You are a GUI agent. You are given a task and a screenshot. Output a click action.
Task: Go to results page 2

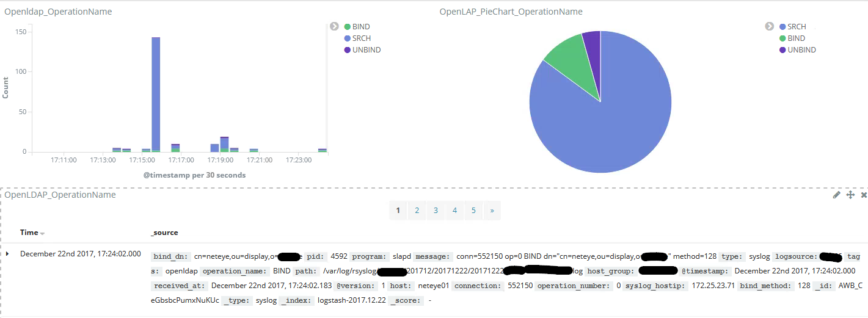[417, 211]
